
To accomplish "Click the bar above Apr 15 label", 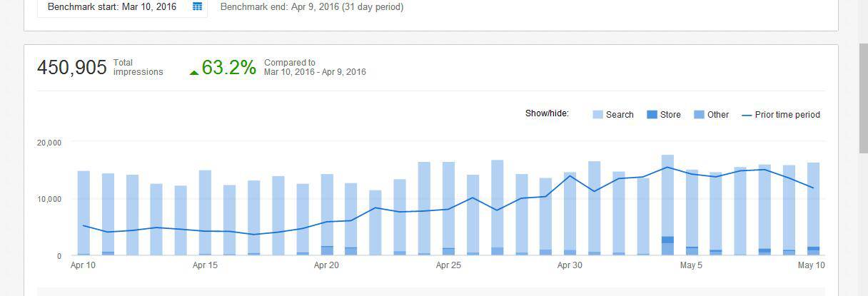I will pyautogui.click(x=205, y=214).
